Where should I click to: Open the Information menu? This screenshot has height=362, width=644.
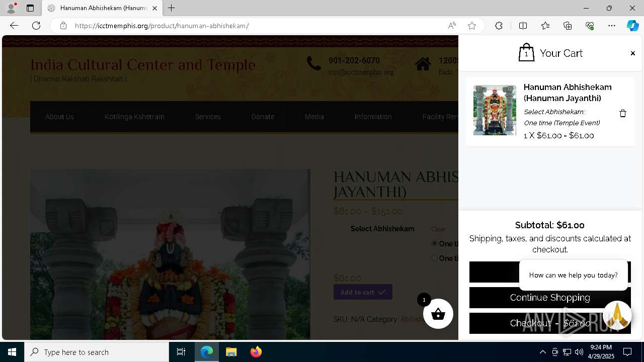[373, 117]
